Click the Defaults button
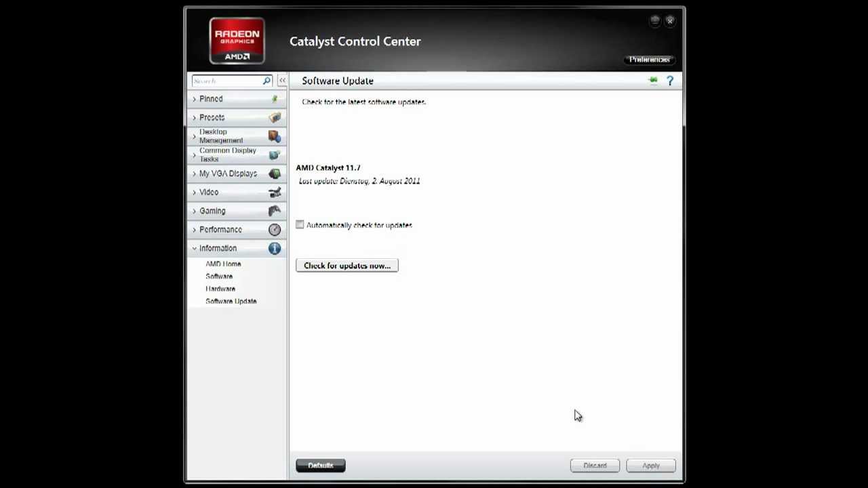 (x=321, y=466)
